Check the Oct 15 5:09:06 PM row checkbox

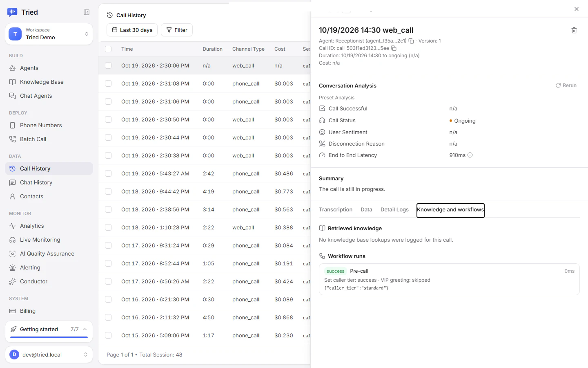108,335
